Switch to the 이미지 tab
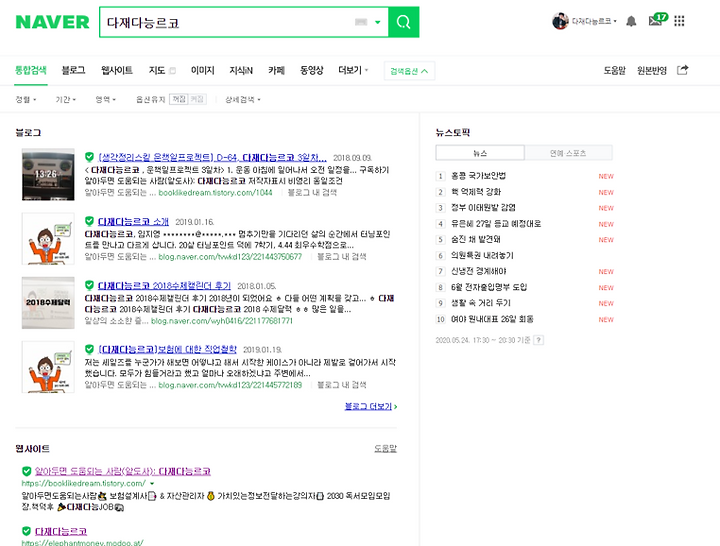This screenshot has width=720, height=546. pyautogui.click(x=202, y=70)
